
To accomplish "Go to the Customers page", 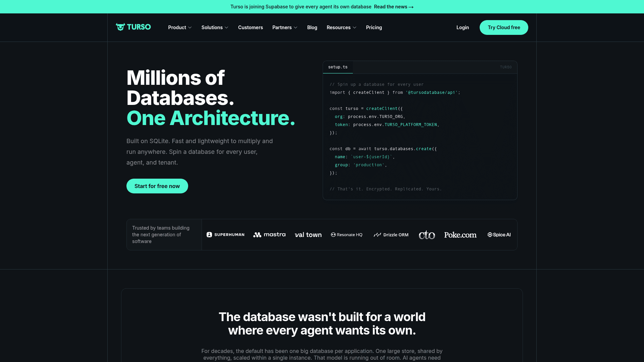I will (x=251, y=27).
